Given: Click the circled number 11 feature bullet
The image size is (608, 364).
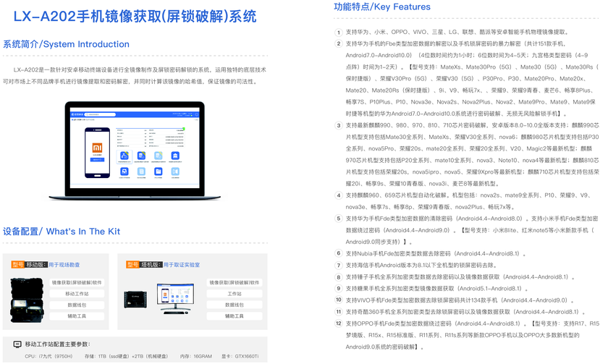Looking at the screenshot, I should (339, 312).
